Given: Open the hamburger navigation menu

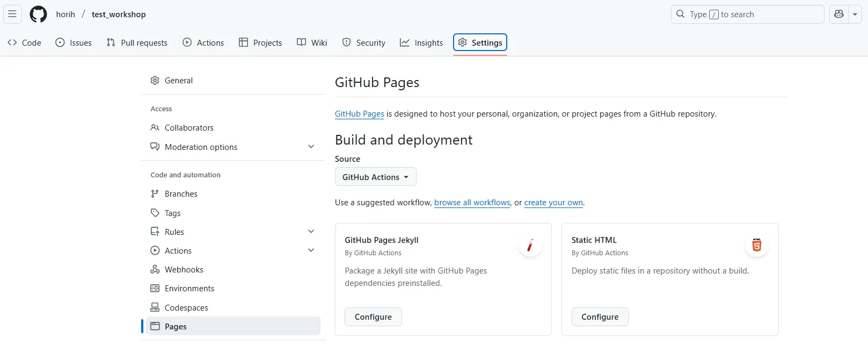Looking at the screenshot, I should (12, 14).
